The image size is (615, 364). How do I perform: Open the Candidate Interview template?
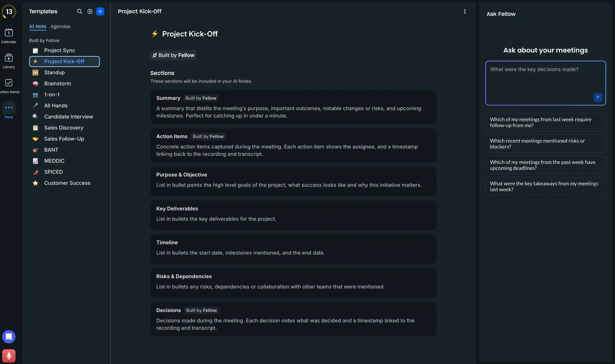pos(69,116)
